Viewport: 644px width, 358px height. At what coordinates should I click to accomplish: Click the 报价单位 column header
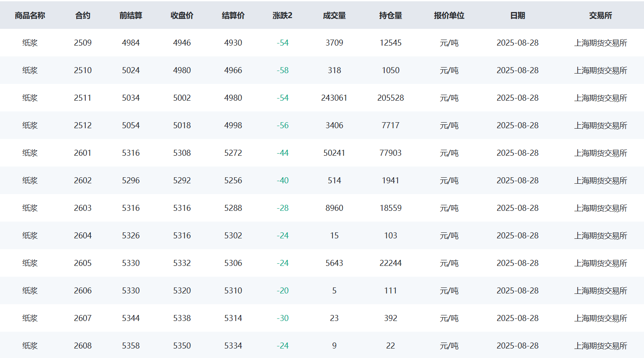click(449, 15)
